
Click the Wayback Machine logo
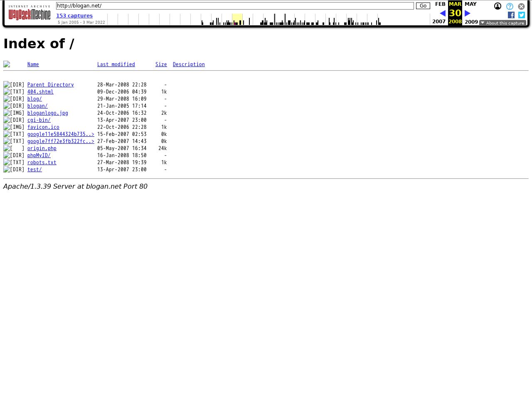30,14
